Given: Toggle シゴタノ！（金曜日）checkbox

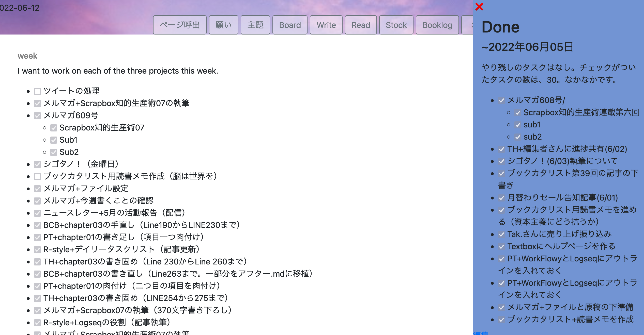Looking at the screenshot, I should [37, 164].
